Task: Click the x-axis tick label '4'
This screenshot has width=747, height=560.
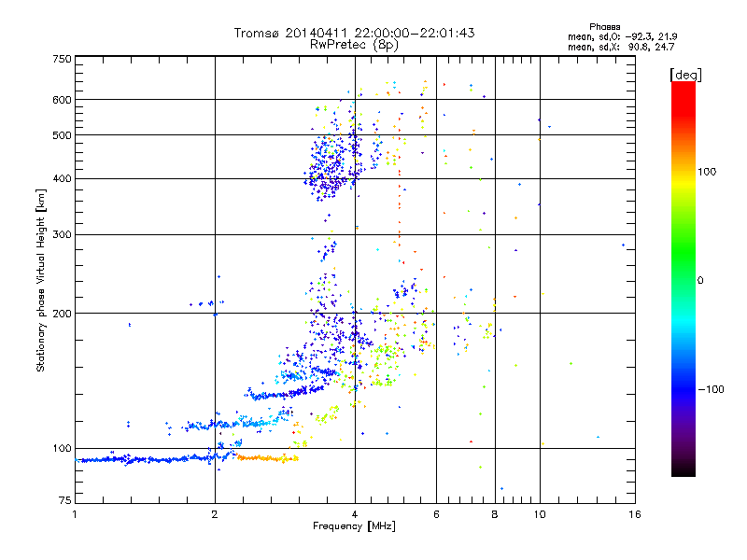Action: coord(355,514)
